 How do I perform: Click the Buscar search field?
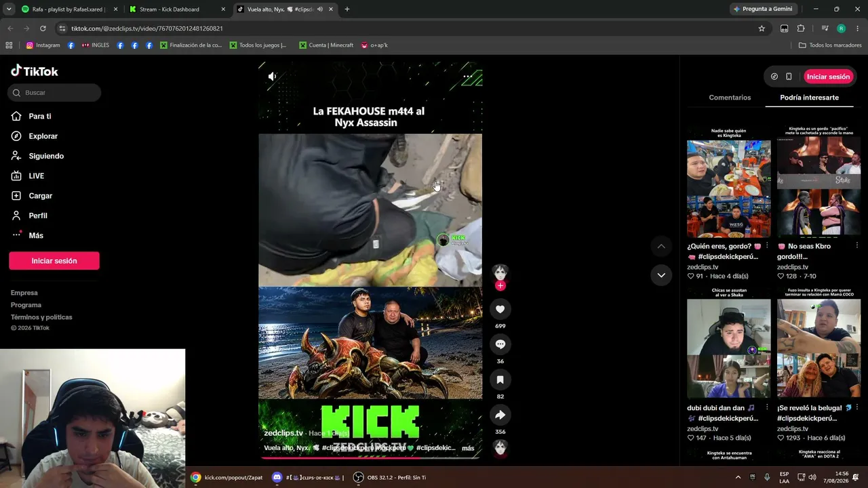54,93
